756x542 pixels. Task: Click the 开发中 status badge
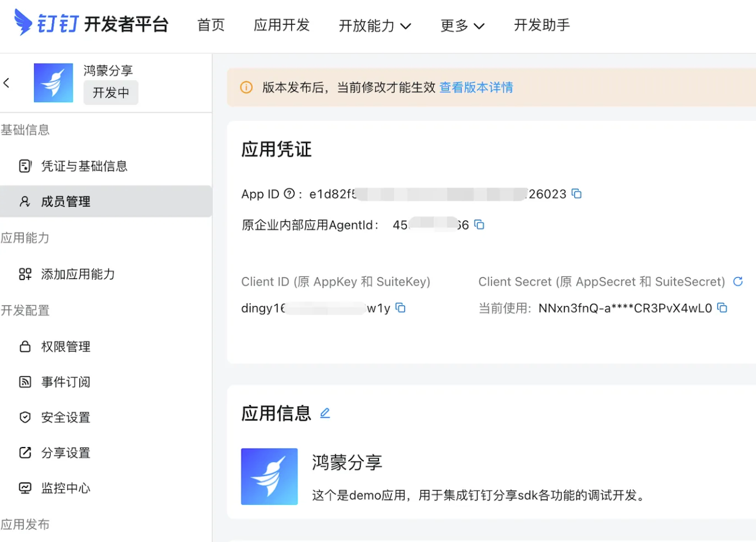(x=111, y=93)
